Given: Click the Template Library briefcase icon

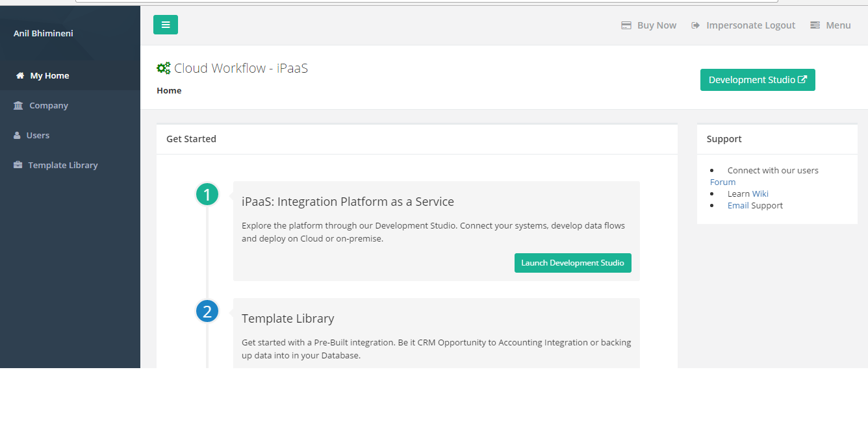Looking at the screenshot, I should pos(18,166).
